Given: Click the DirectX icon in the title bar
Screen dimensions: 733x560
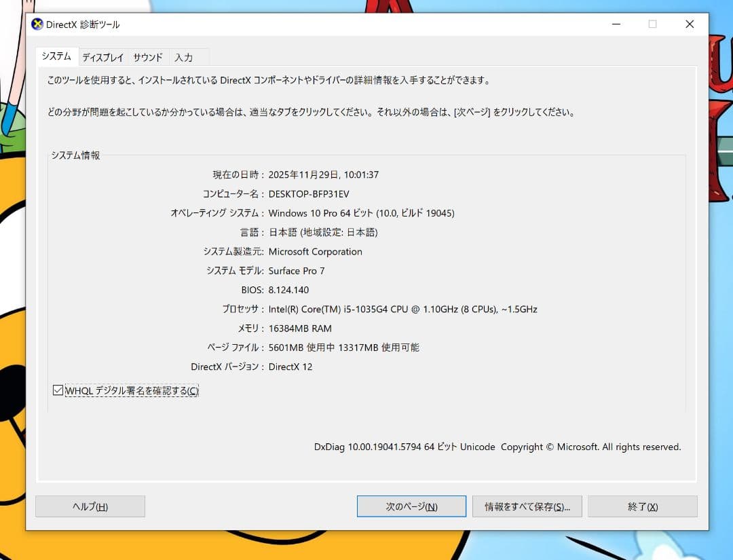Looking at the screenshot, I should click(38, 24).
